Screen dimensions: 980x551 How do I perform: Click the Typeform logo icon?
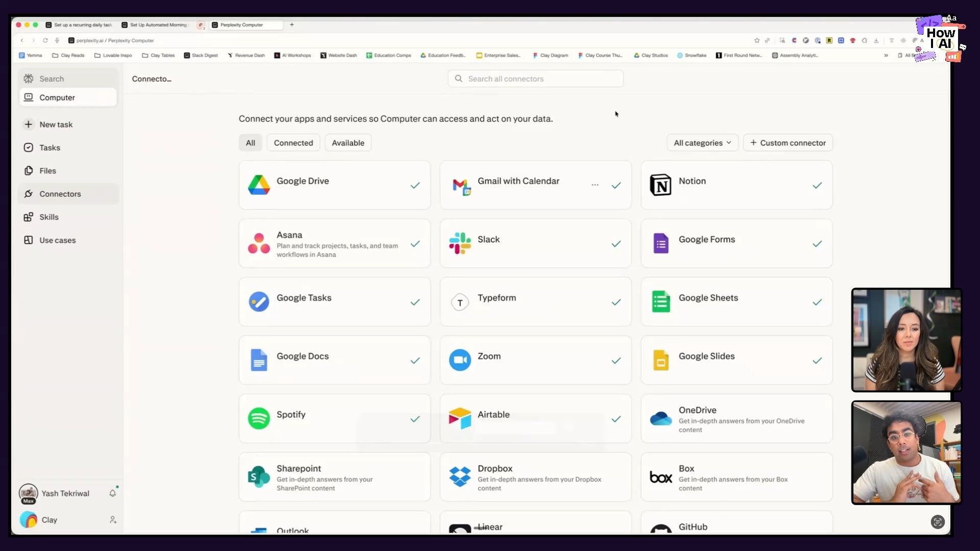[x=460, y=303]
